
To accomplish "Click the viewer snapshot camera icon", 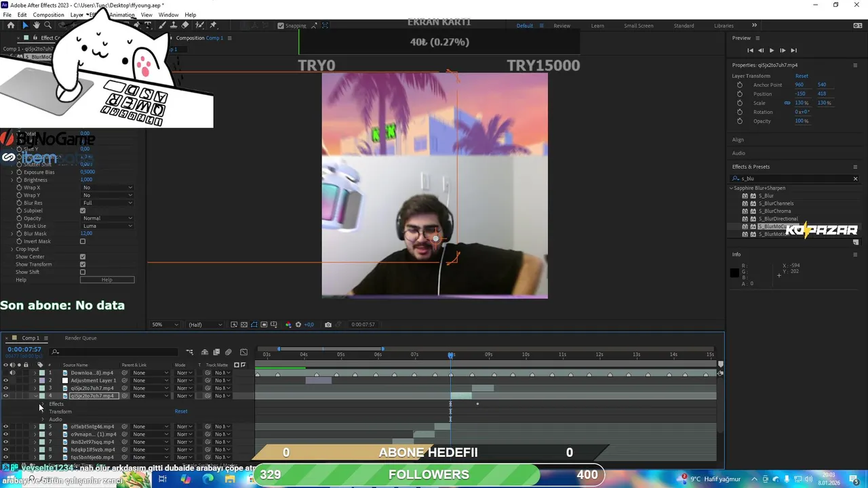I will tap(328, 325).
